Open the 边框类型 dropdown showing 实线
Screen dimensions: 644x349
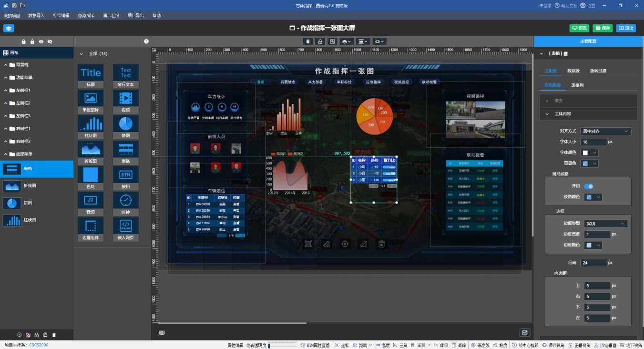[605, 224]
